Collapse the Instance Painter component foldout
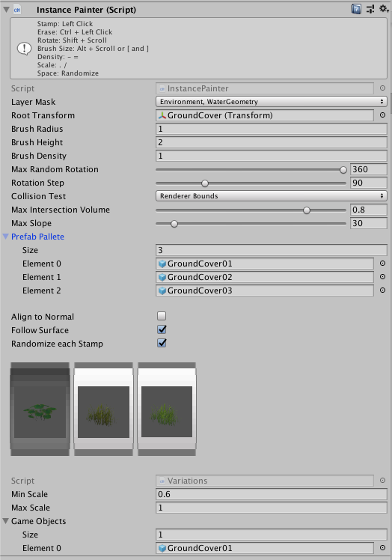The height and width of the screenshot is (560, 392). [6, 10]
